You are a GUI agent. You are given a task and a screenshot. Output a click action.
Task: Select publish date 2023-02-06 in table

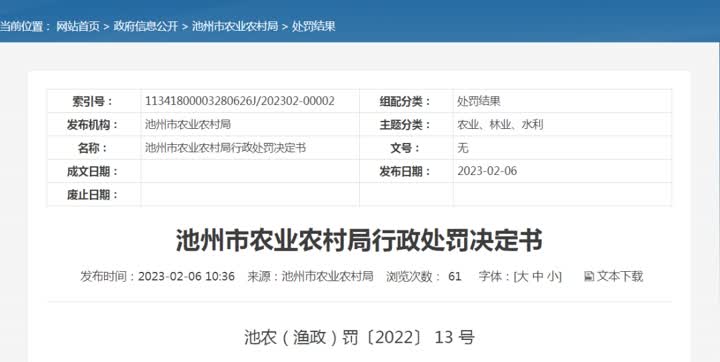487,171
